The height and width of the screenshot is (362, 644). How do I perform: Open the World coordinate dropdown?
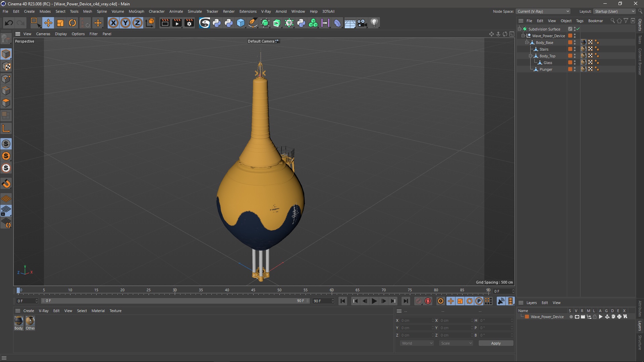pyautogui.click(x=417, y=343)
